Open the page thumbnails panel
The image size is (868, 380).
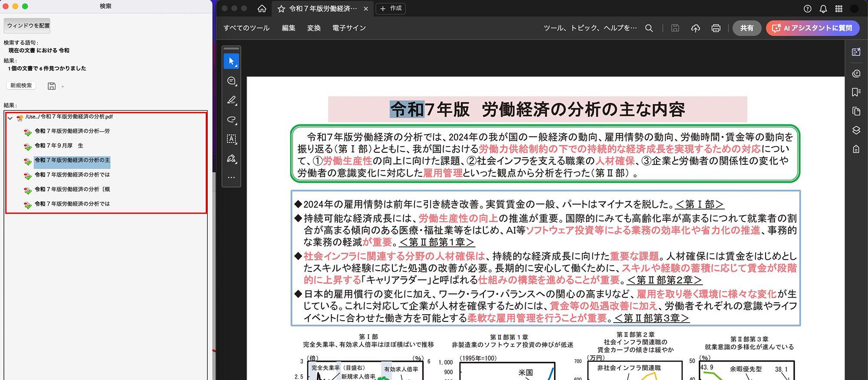pos(856,111)
